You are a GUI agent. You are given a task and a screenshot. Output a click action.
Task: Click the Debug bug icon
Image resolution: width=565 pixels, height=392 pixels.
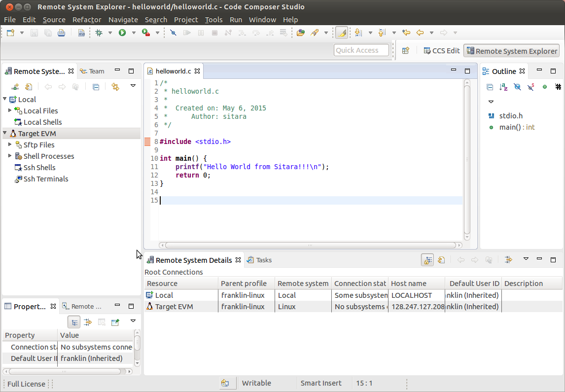pyautogui.click(x=99, y=33)
